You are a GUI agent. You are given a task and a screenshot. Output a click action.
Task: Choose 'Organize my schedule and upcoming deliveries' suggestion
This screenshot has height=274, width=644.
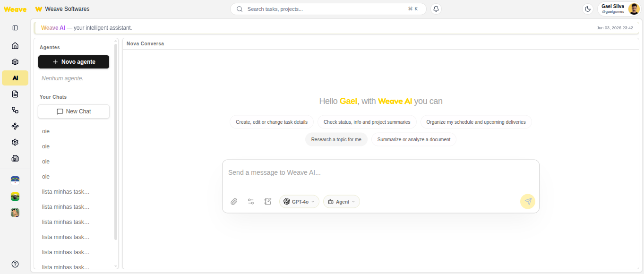pos(476,122)
